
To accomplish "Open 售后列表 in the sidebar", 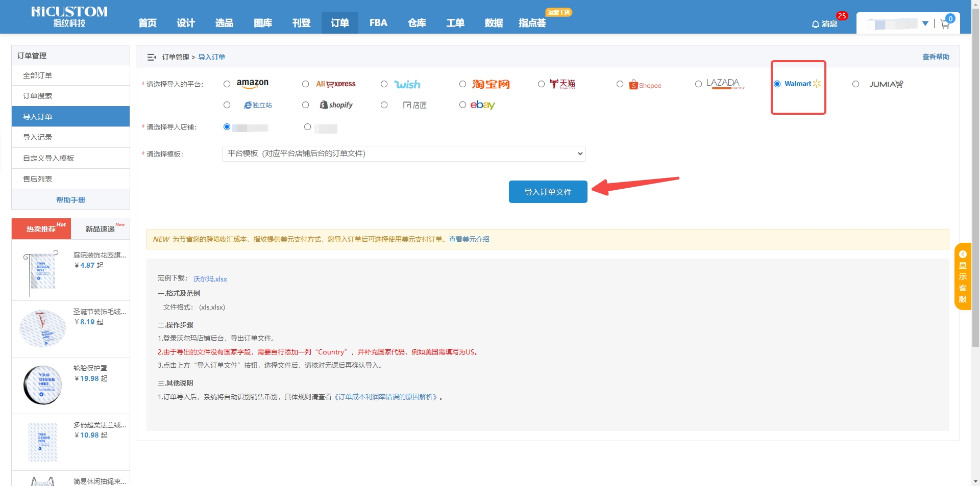I will coord(70,179).
